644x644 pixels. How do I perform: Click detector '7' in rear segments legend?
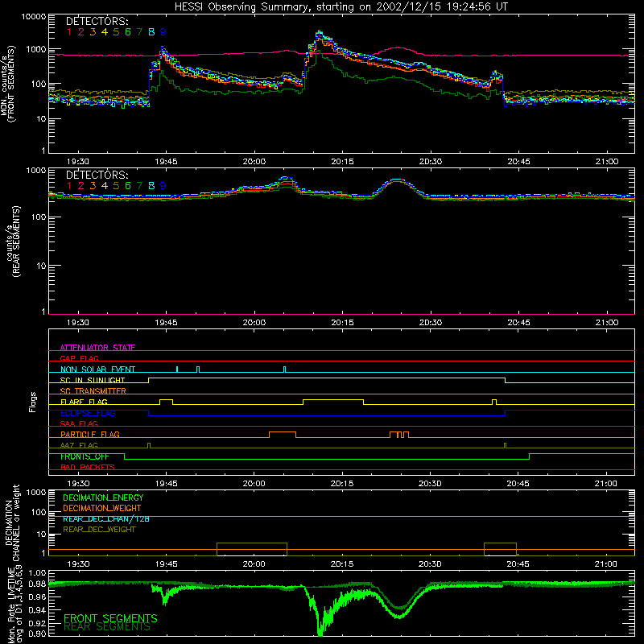[x=139, y=186]
